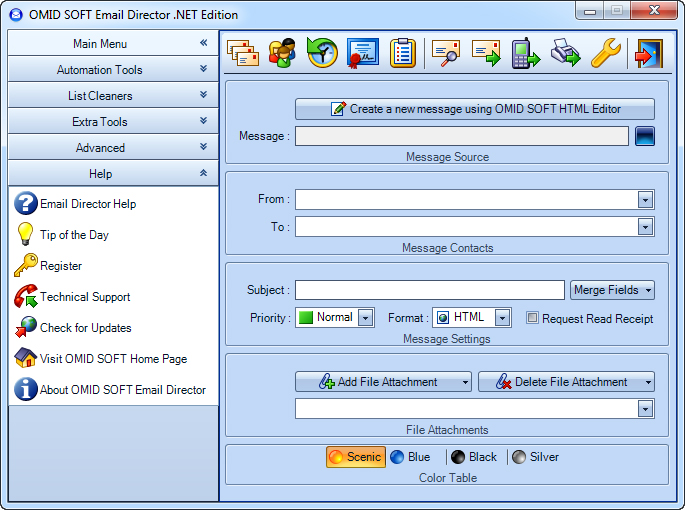
Task: Click the Register key icon
Action: click(x=26, y=265)
